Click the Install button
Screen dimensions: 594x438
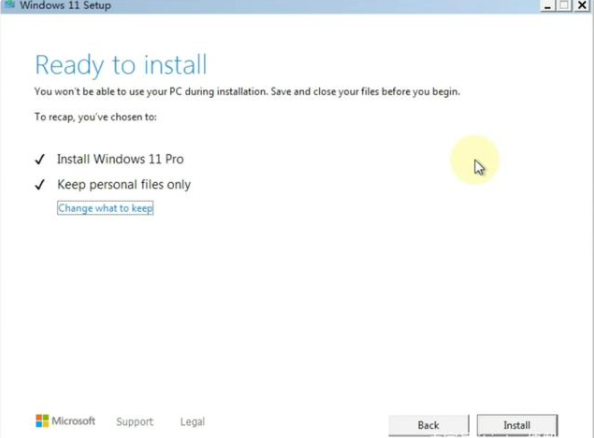coord(517,425)
